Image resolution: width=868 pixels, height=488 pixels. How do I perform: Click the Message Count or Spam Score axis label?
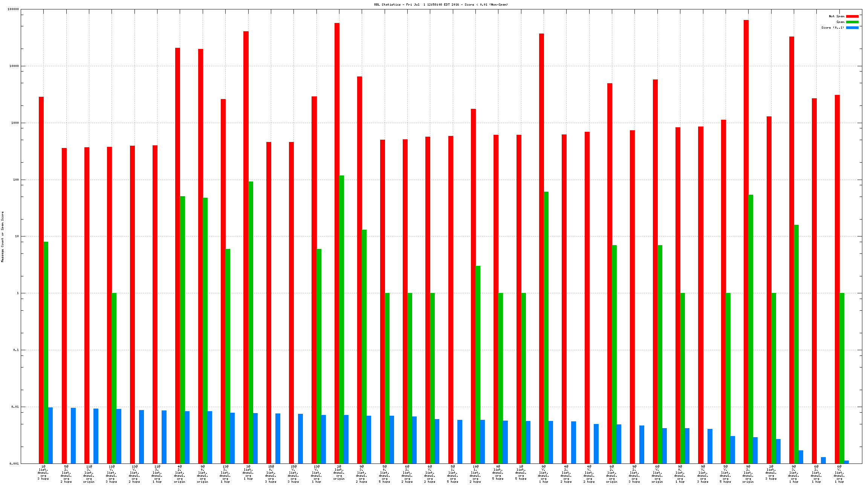pyautogui.click(x=2, y=236)
